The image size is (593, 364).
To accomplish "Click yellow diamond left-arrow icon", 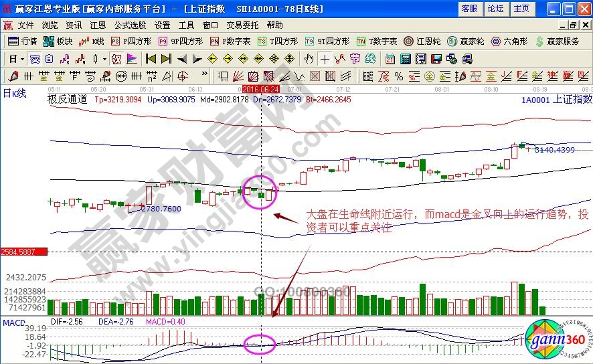I will tap(213, 59).
